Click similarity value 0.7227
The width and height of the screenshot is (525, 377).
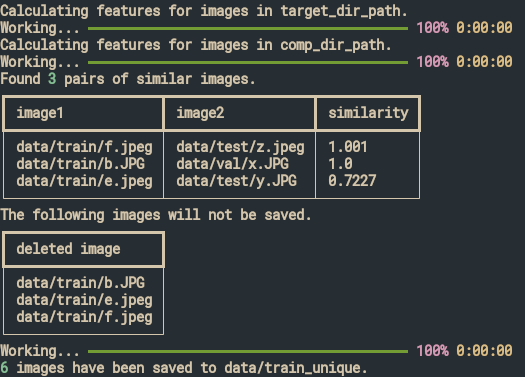pos(352,181)
